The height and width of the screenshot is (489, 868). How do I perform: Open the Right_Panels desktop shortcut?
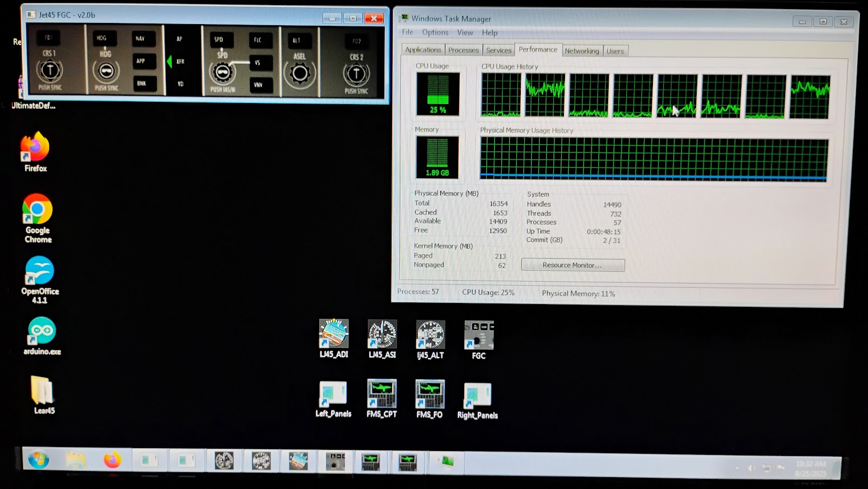(x=477, y=395)
